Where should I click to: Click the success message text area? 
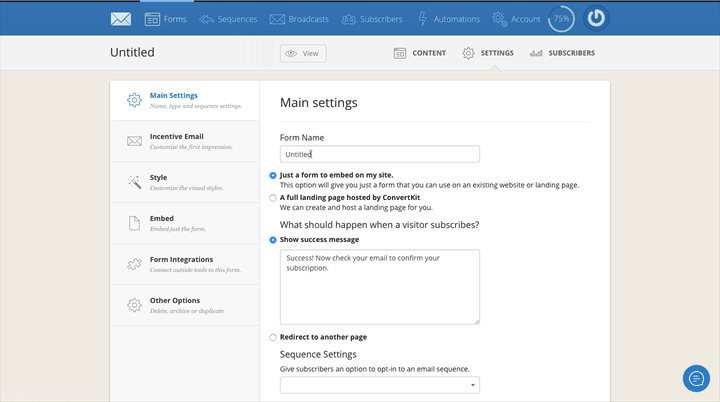380,287
